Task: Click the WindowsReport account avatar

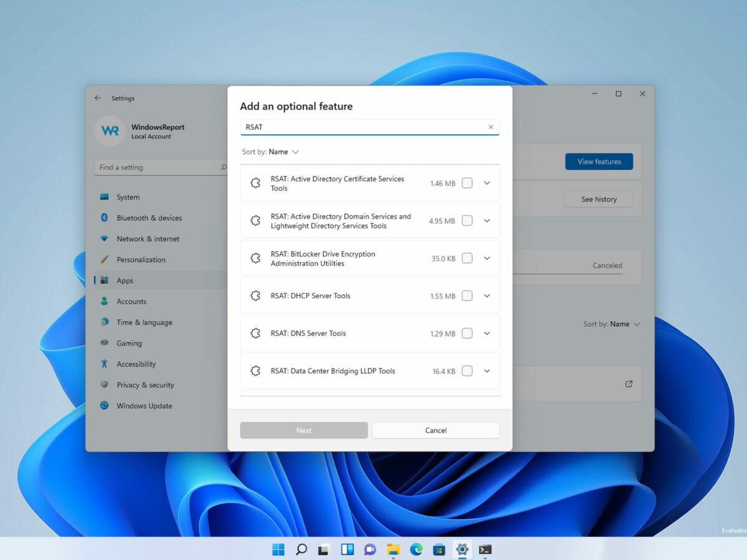Action: pyautogui.click(x=110, y=131)
